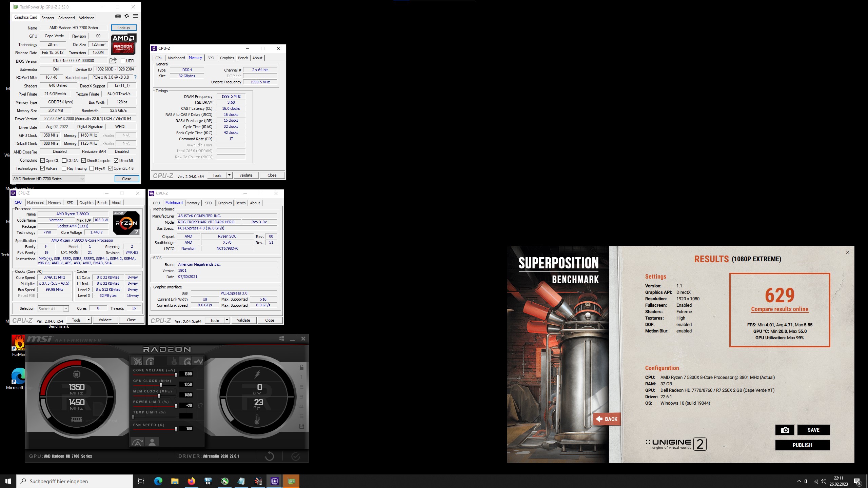Click the Lookup button in GPU-Z

point(124,28)
